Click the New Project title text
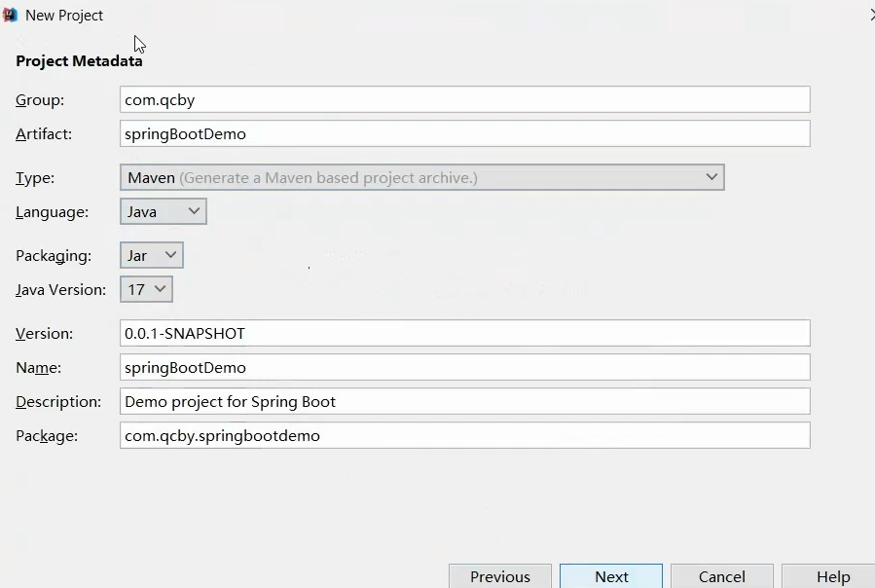 point(64,15)
